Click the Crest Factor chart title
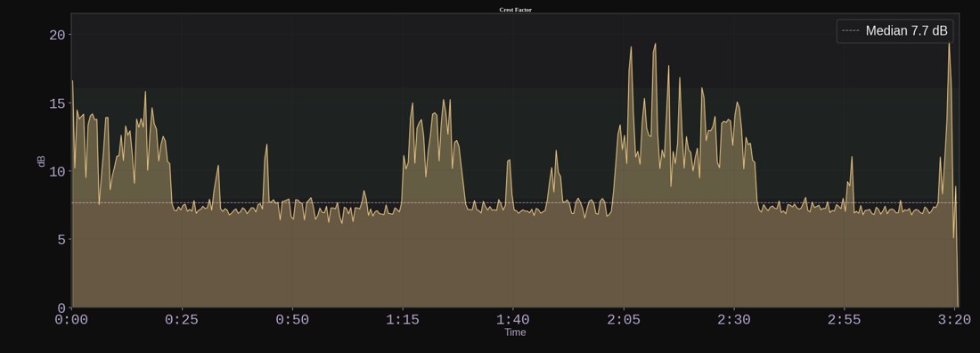 pyautogui.click(x=515, y=10)
